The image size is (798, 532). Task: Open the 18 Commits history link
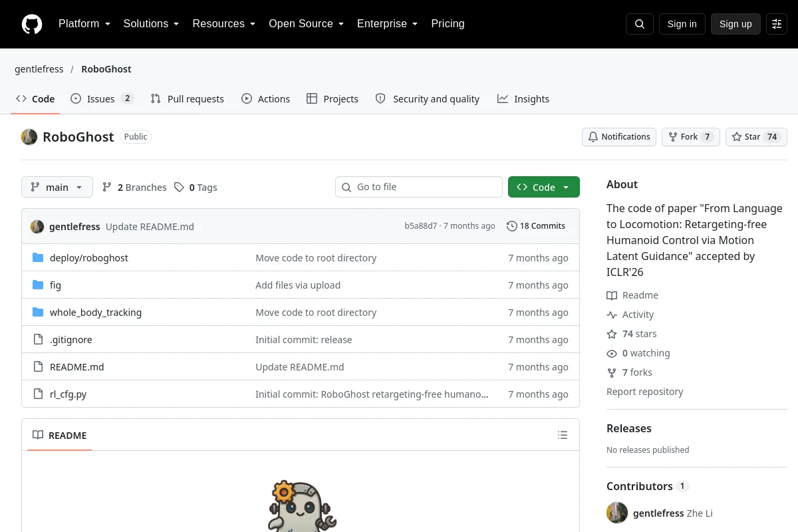tap(536, 226)
